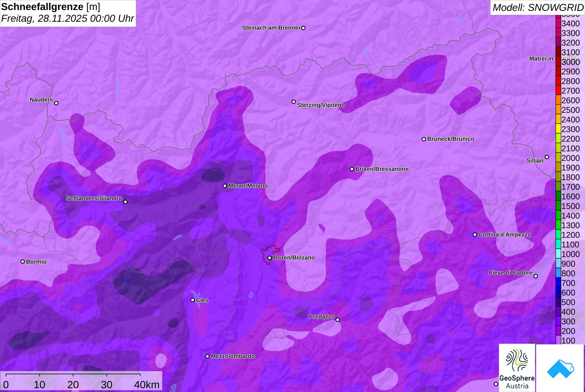Select the Bormio marker dot
The image size is (585, 392).
pos(23,262)
